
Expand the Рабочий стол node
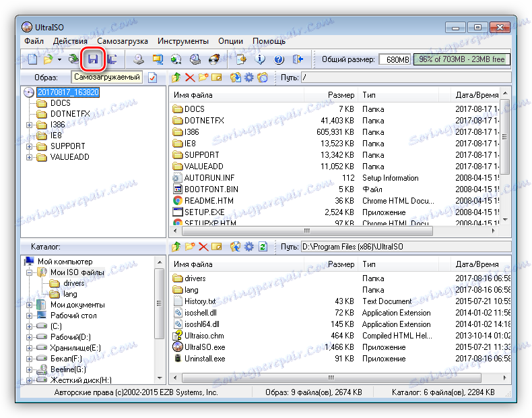(30, 316)
